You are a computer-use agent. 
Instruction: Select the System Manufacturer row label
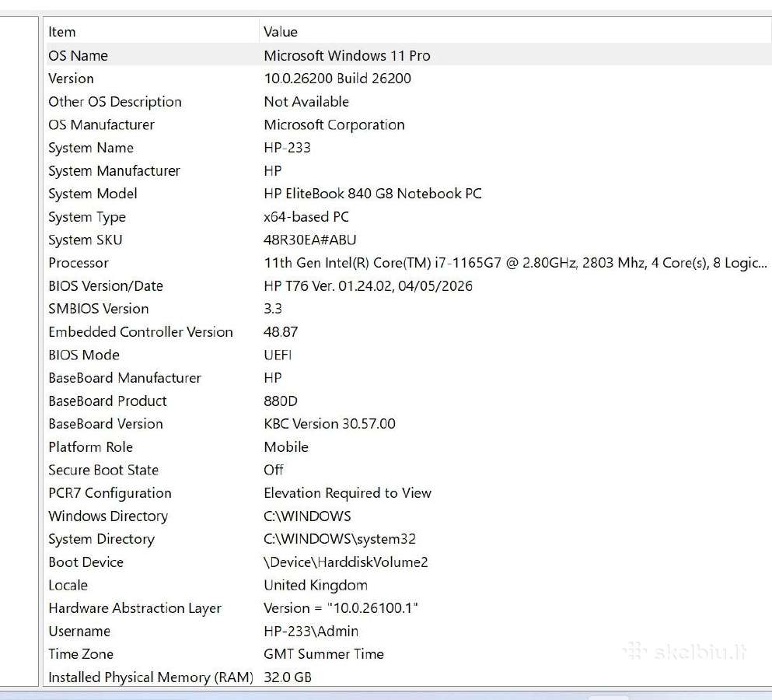(114, 171)
